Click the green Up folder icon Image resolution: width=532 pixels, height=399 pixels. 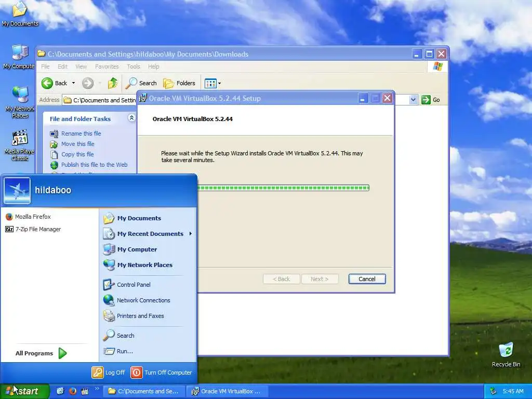113,83
